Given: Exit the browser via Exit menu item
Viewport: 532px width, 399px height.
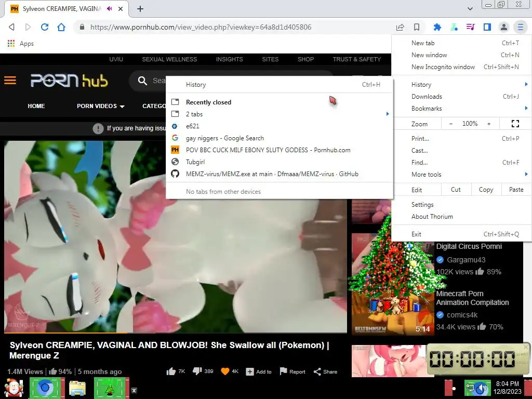Looking at the screenshot, I should pyautogui.click(x=461, y=234).
